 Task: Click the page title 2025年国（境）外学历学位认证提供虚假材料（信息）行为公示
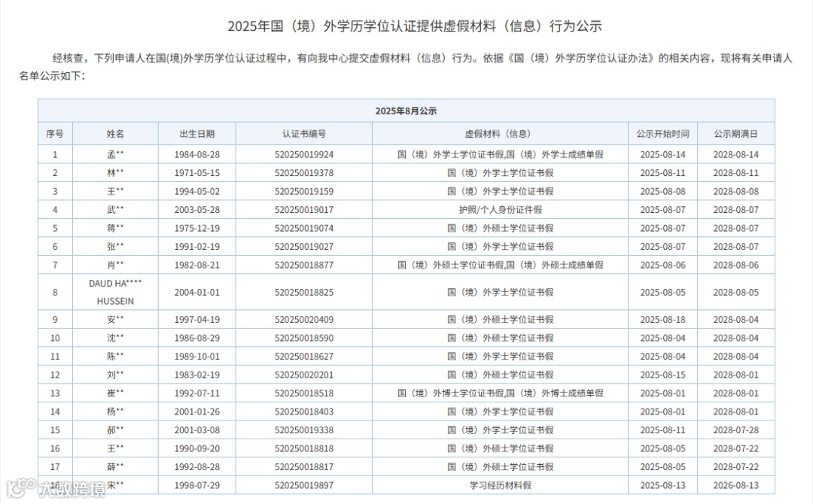(415, 26)
